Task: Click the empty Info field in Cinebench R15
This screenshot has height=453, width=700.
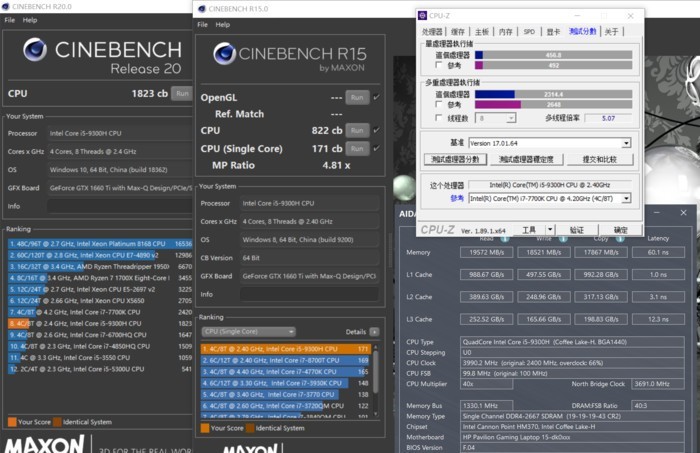Action: [x=309, y=294]
